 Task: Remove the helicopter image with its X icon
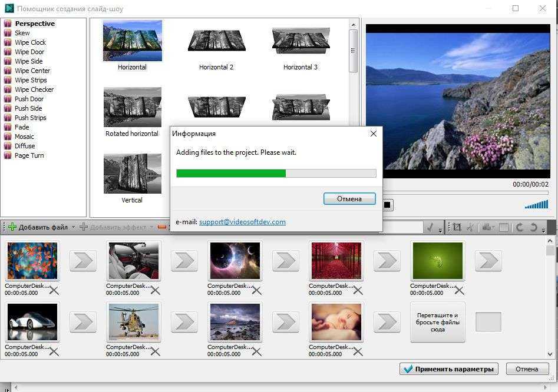(x=155, y=351)
